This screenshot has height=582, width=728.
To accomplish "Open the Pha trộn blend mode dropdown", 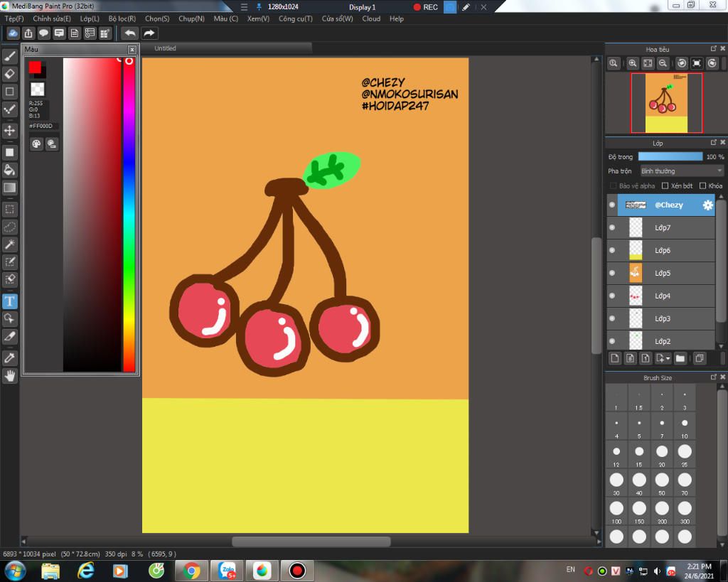I will coord(682,171).
